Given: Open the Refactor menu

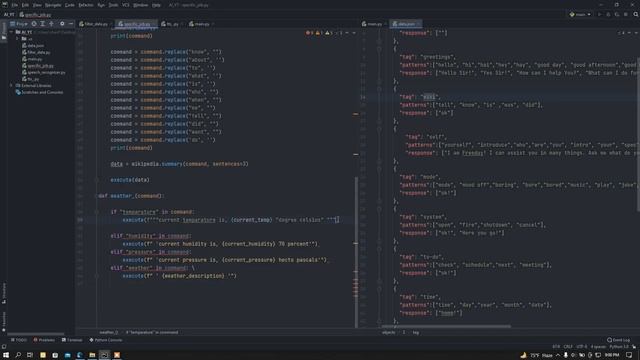Looking at the screenshot, I should [86, 5].
